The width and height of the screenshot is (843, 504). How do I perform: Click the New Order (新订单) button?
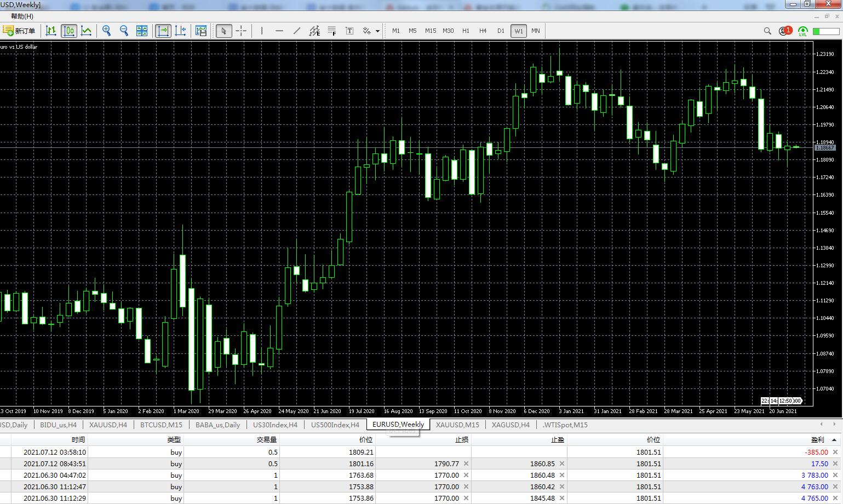coord(19,31)
